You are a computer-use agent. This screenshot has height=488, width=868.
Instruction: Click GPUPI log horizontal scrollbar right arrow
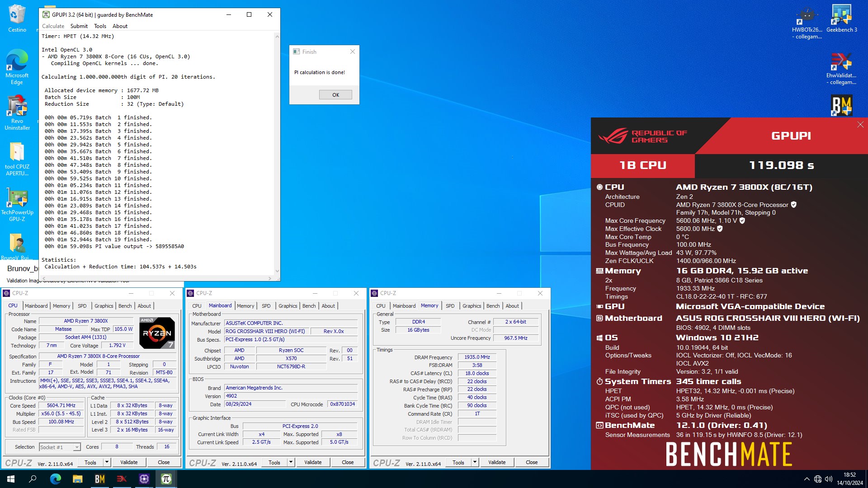[x=270, y=278]
